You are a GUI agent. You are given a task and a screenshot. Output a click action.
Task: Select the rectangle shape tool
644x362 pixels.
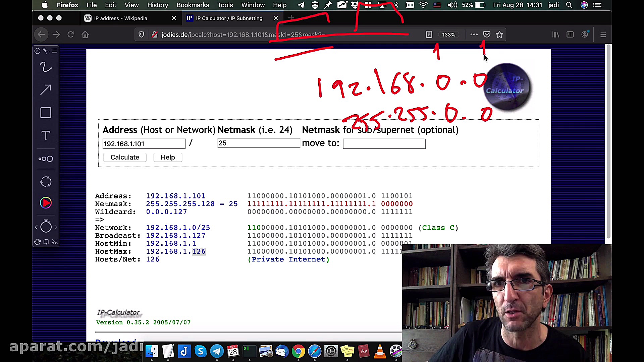coord(46,113)
